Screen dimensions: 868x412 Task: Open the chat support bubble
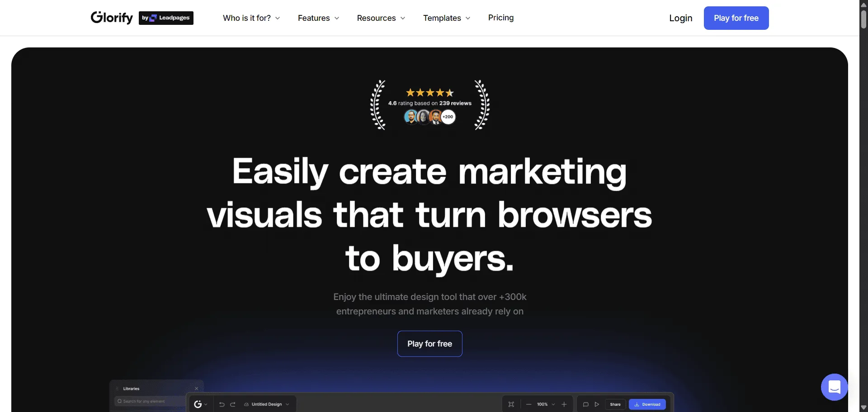[834, 387]
